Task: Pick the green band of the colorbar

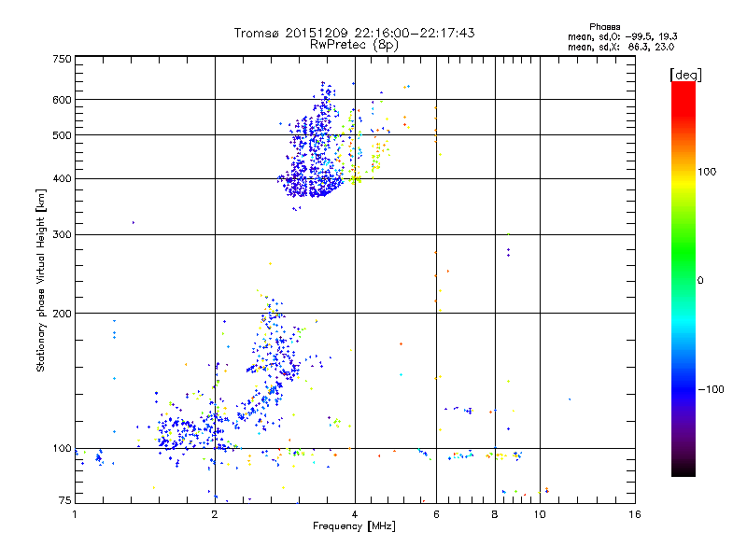Action: [684, 252]
